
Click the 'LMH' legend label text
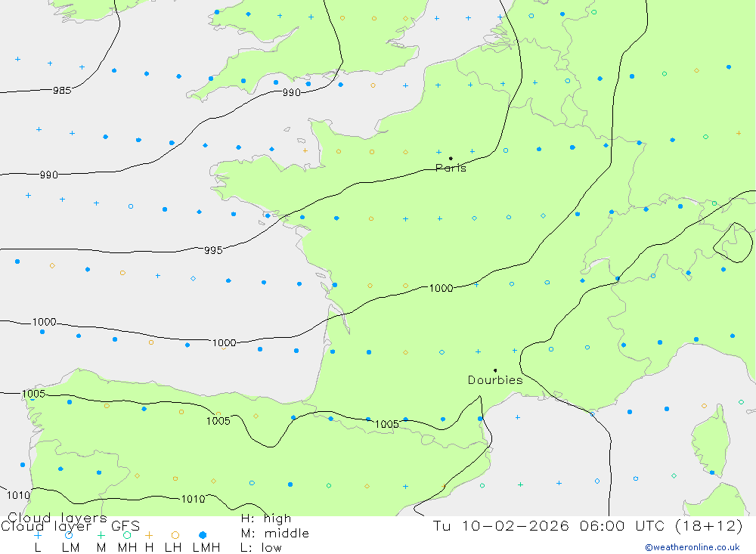point(206,548)
